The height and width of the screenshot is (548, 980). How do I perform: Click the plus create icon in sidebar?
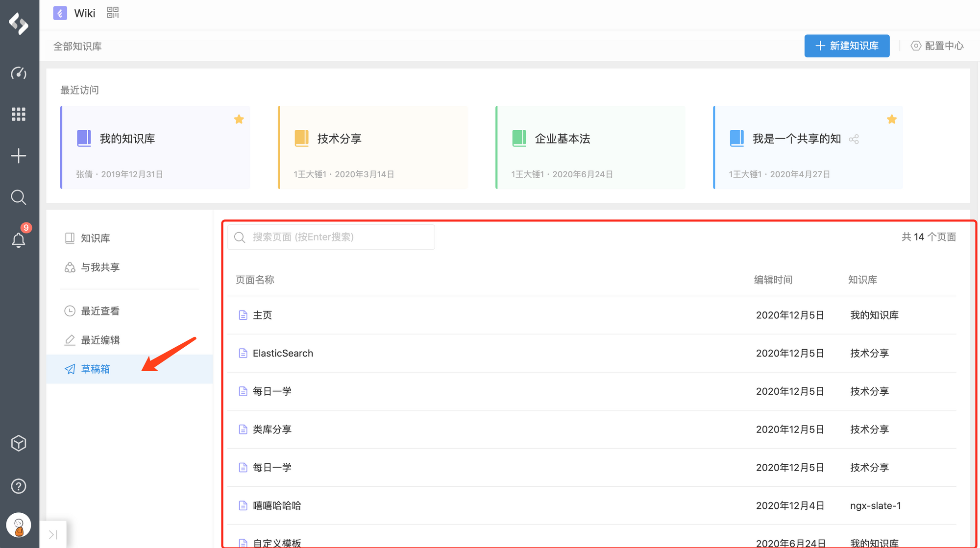19,156
